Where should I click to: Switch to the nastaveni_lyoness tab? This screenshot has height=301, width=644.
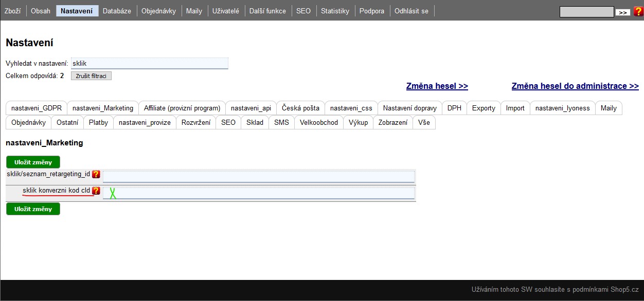pos(563,108)
